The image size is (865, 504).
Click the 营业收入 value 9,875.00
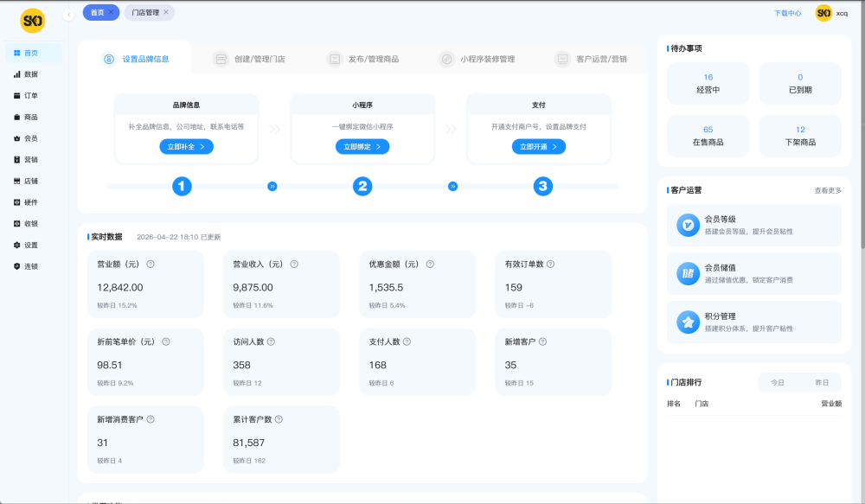253,288
